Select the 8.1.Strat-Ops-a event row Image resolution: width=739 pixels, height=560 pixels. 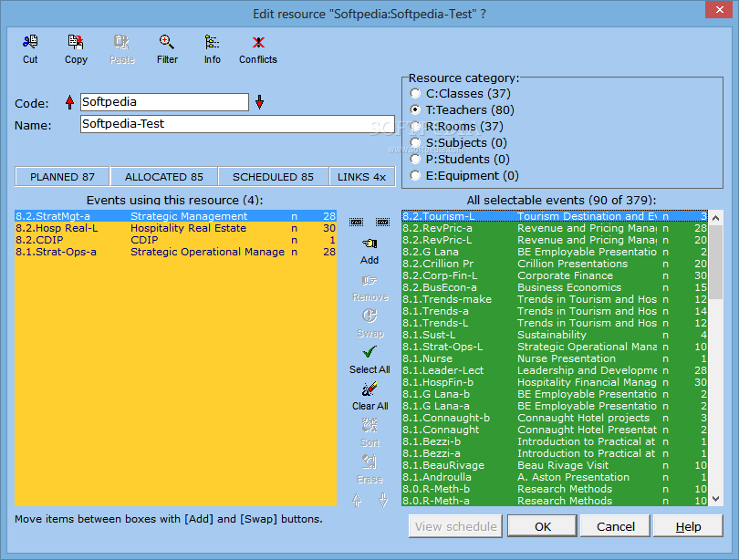pyautogui.click(x=175, y=252)
